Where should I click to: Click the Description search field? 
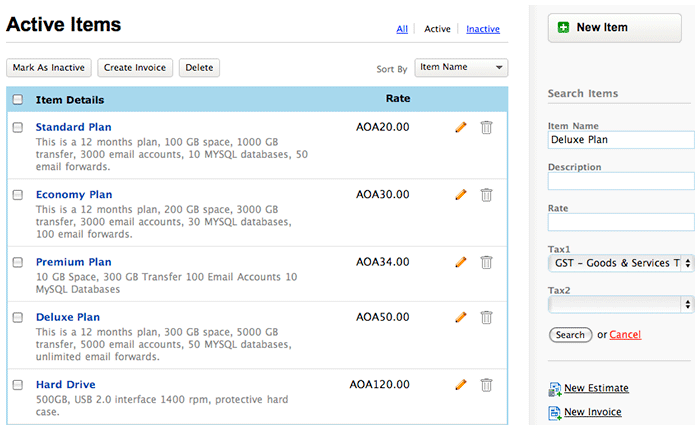pos(620,181)
